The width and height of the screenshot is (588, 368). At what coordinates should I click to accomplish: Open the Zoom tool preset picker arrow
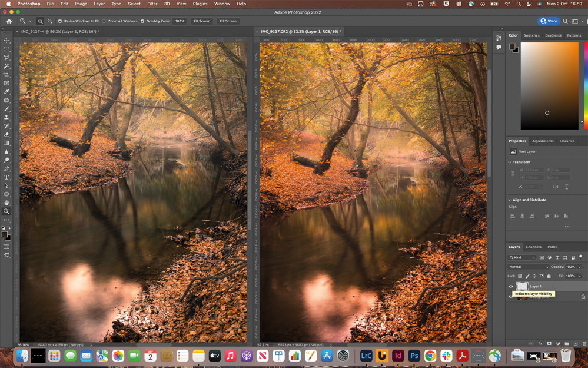[x=29, y=22]
